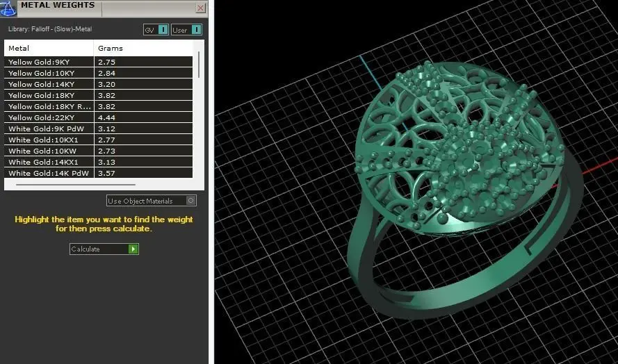This screenshot has height=364, width=618.
Task: Click the green arrow on the Calculate button
Action: 133,249
